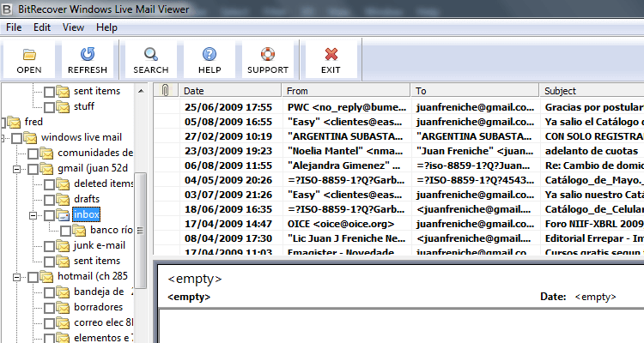Enable the deleted items folder checkbox
Viewport: 644px width, 343px height.
(x=49, y=184)
